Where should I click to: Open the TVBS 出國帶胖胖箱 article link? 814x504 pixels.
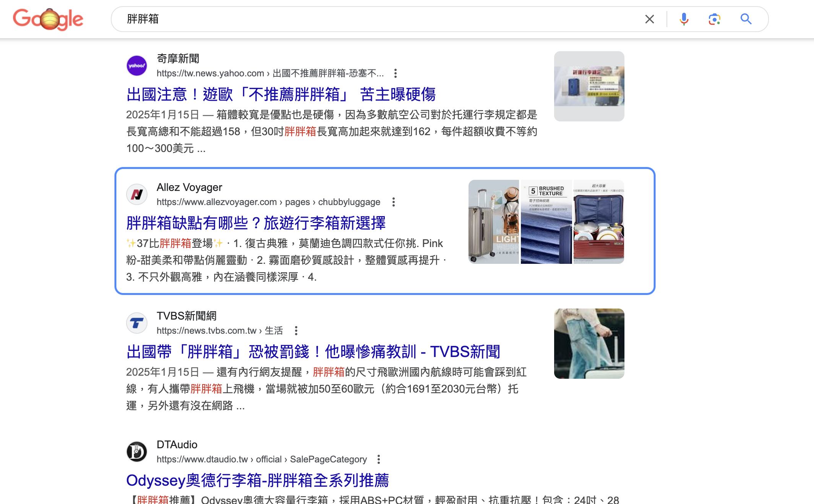pyautogui.click(x=313, y=352)
